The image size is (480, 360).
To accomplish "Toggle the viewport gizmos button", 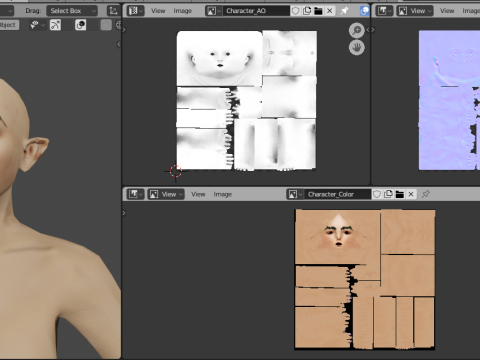I will 55,25.
